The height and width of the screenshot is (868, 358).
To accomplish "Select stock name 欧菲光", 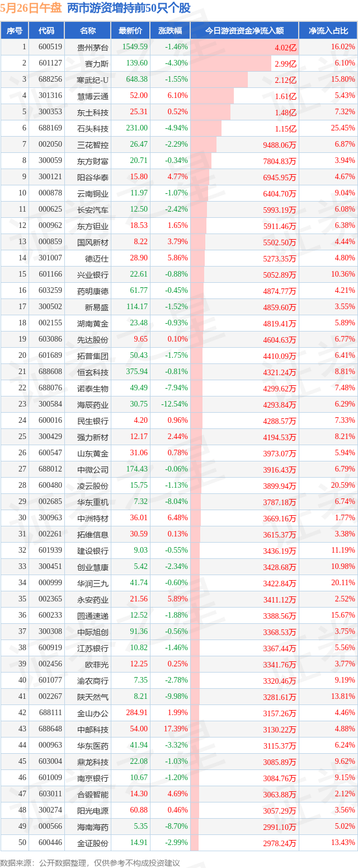I will pos(97,664).
